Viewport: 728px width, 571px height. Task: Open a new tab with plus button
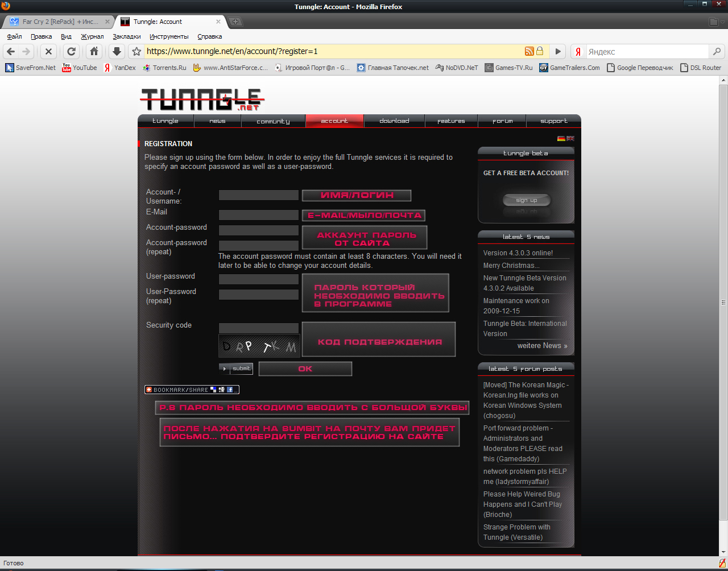coord(235,22)
